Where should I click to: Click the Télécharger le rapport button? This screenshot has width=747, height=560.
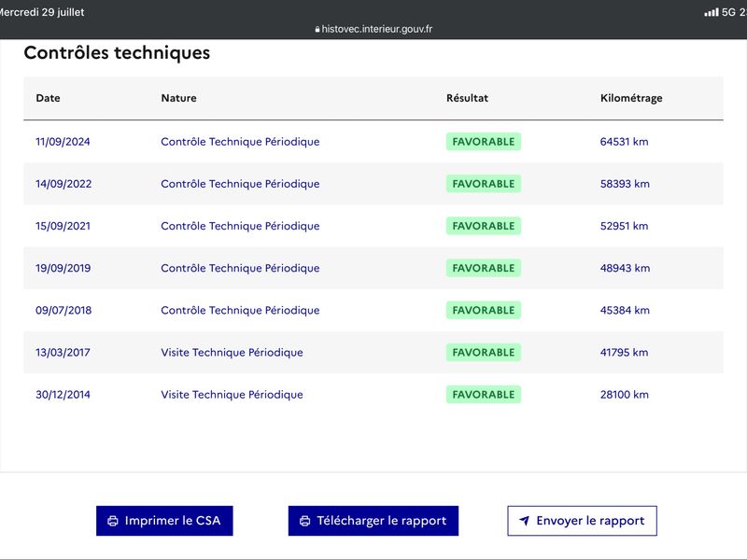click(x=373, y=521)
